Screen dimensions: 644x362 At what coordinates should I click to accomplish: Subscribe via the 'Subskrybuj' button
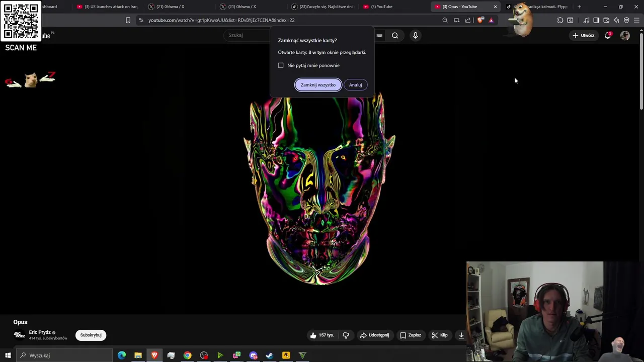91,335
